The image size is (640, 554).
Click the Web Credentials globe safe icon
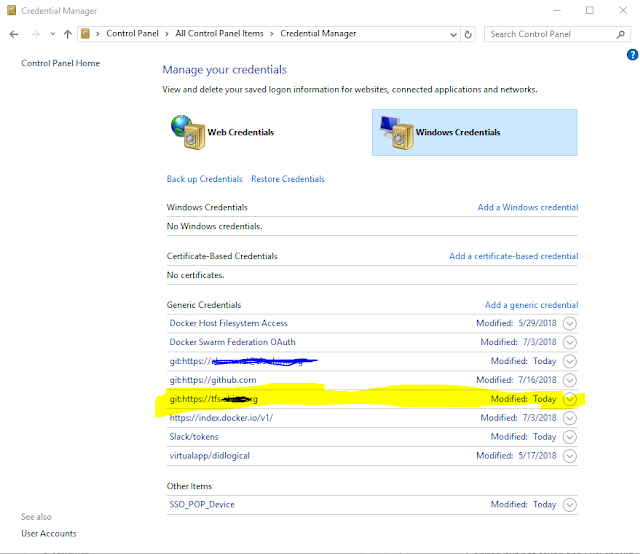pyautogui.click(x=188, y=132)
